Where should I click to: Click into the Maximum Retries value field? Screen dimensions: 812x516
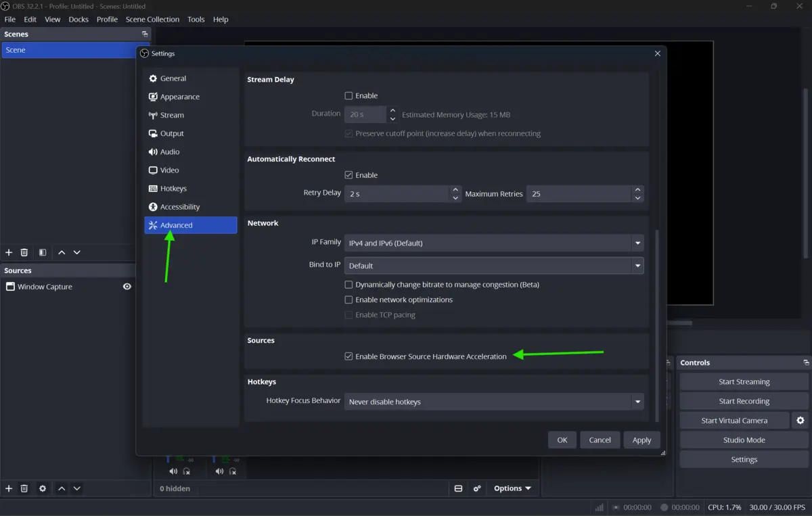coord(579,194)
